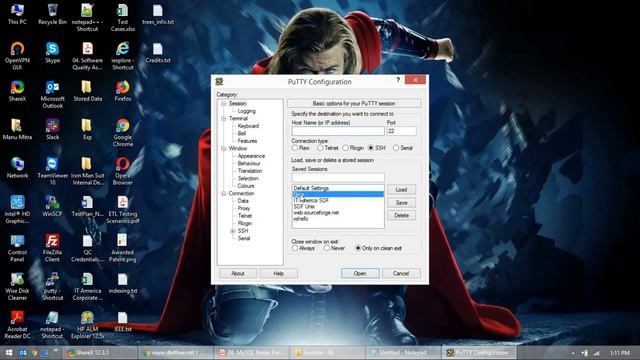Open the Translation category
The height and width of the screenshot is (360, 640).
(x=250, y=171)
